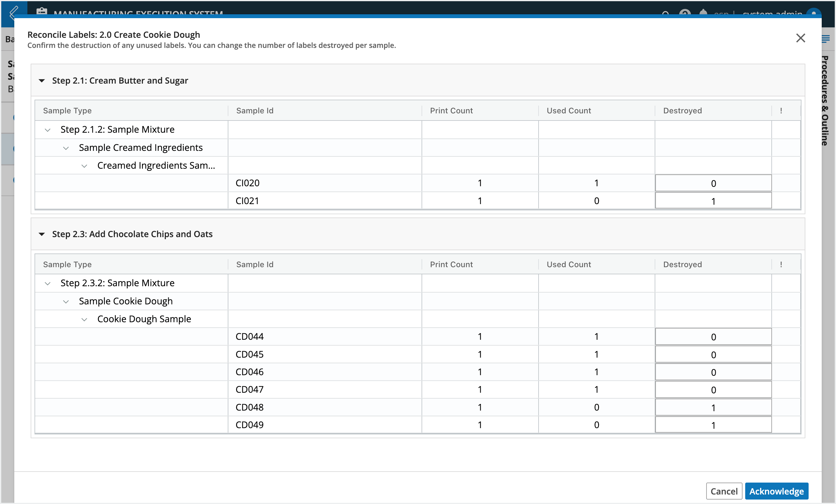Click Print Count value for CI021
Viewport: 836px width, 504px height.
click(480, 201)
